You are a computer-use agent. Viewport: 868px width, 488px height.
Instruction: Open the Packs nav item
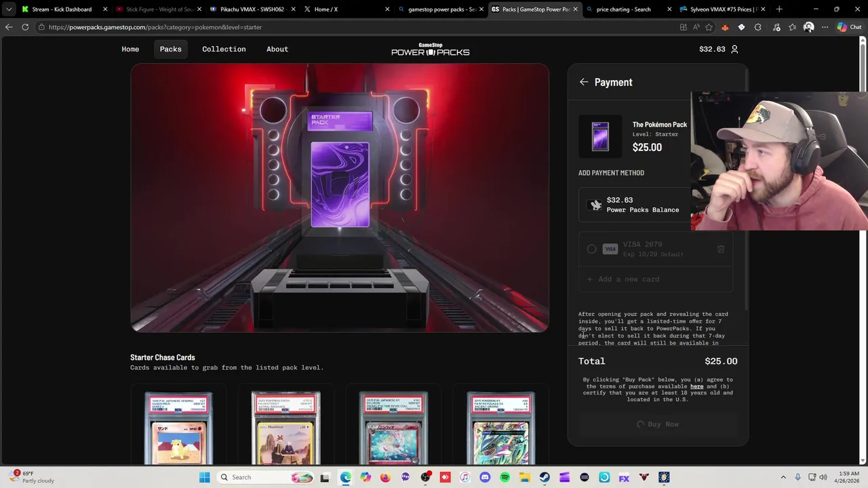click(170, 49)
